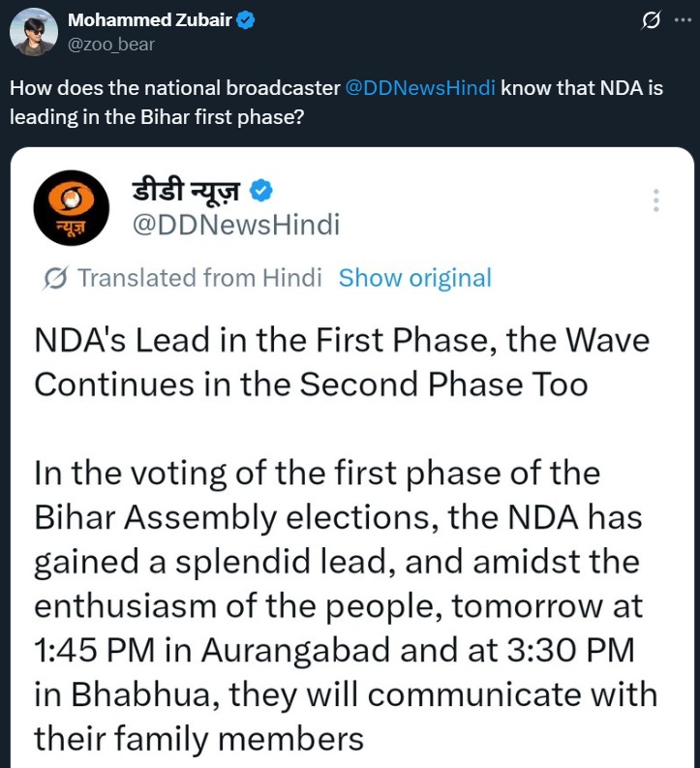Open the gray @DDNewsHindi handle in the quoted post
This screenshot has width=700, height=768.
(235, 225)
